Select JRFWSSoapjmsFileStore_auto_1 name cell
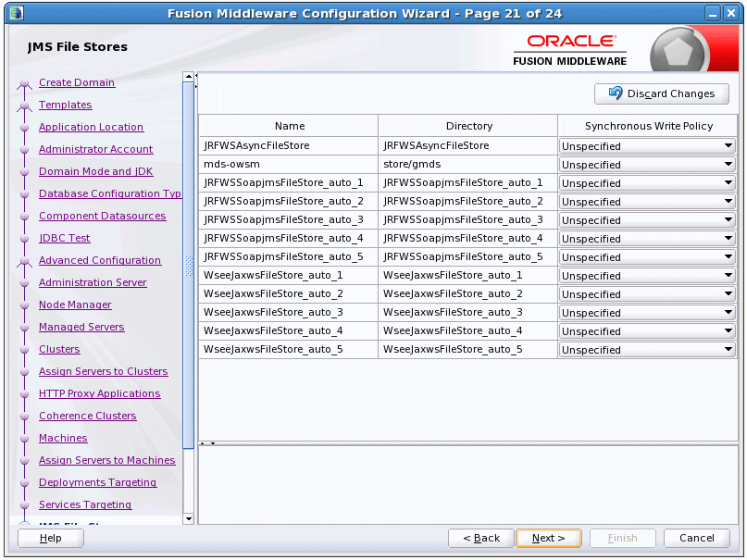 click(289, 183)
